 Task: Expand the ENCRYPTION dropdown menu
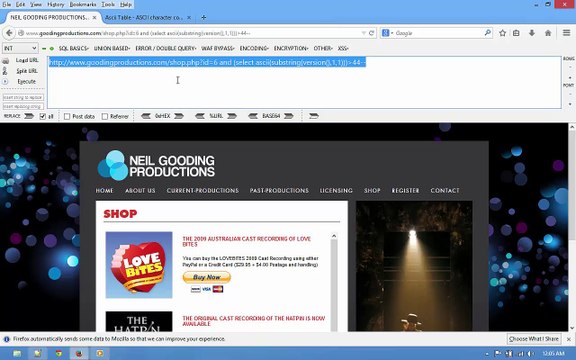point(291,48)
